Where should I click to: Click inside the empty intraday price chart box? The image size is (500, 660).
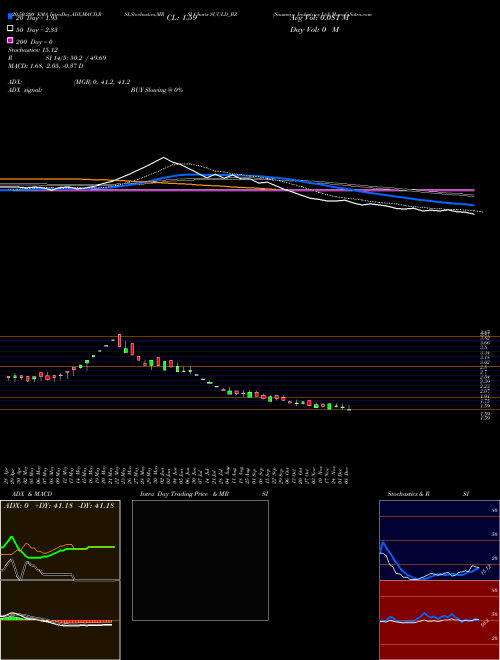[200, 560]
